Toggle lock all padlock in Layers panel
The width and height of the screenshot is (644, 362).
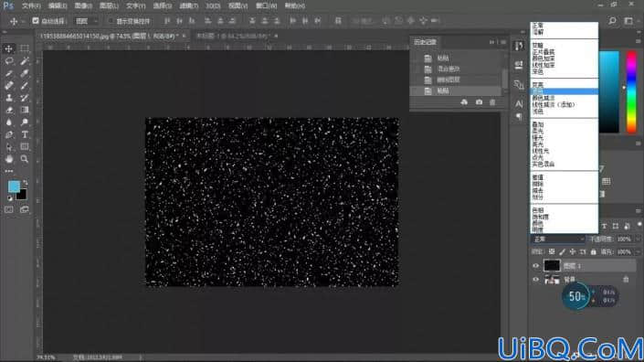point(593,251)
